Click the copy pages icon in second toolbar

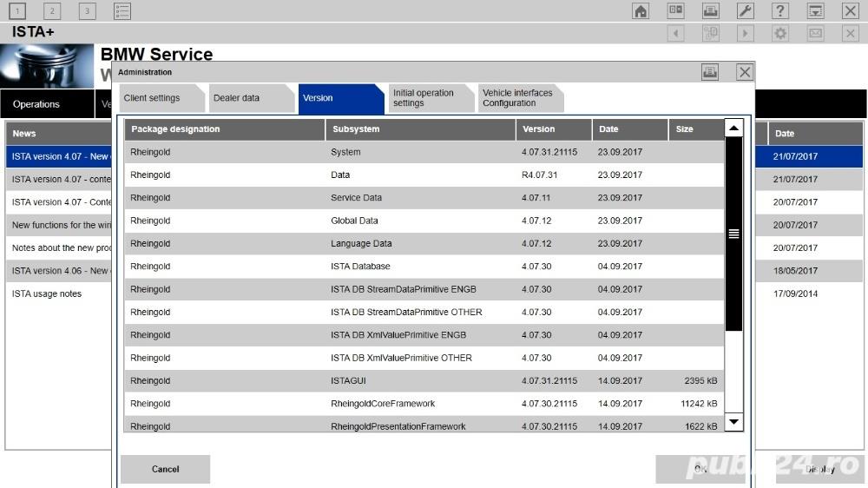[710, 33]
